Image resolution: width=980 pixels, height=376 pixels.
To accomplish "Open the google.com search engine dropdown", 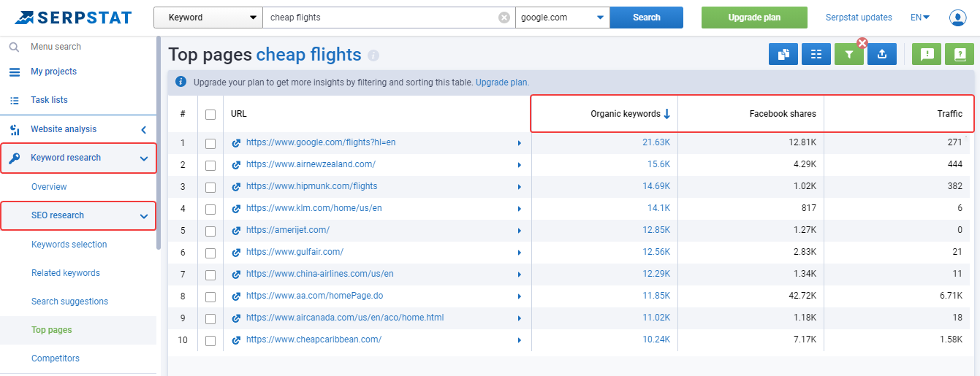I will coord(563,18).
